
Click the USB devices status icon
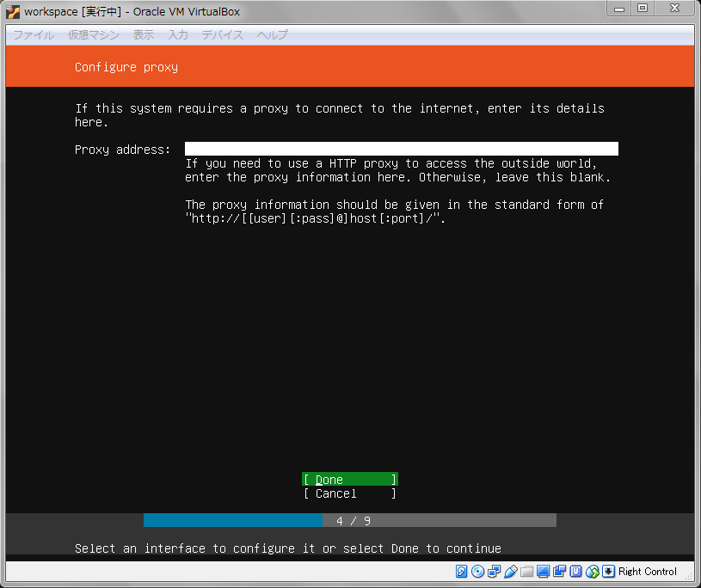pyautogui.click(x=511, y=572)
